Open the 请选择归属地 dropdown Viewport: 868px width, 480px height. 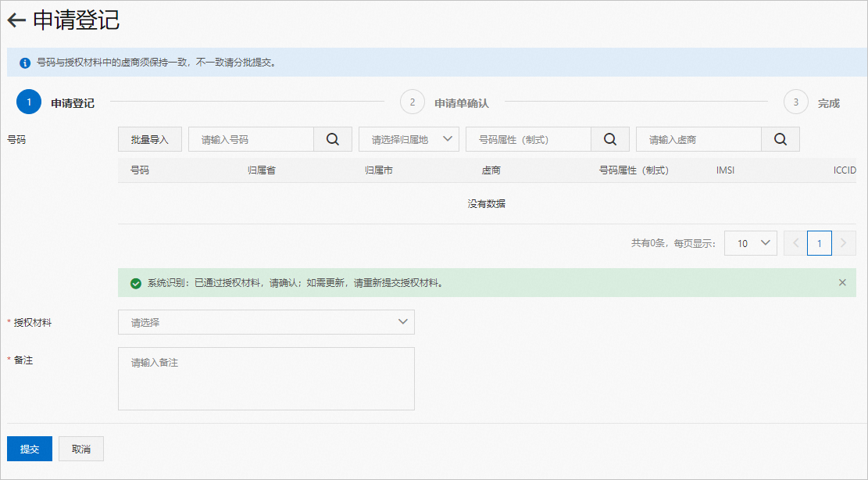click(x=407, y=138)
